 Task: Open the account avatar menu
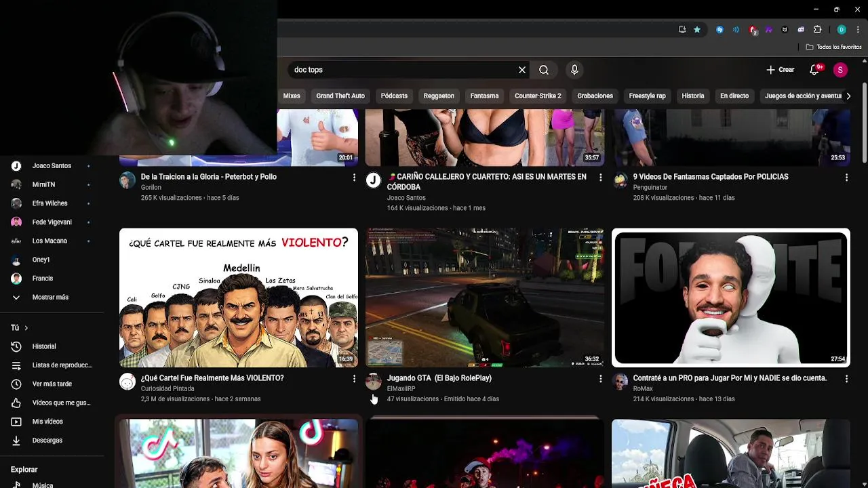pos(840,70)
